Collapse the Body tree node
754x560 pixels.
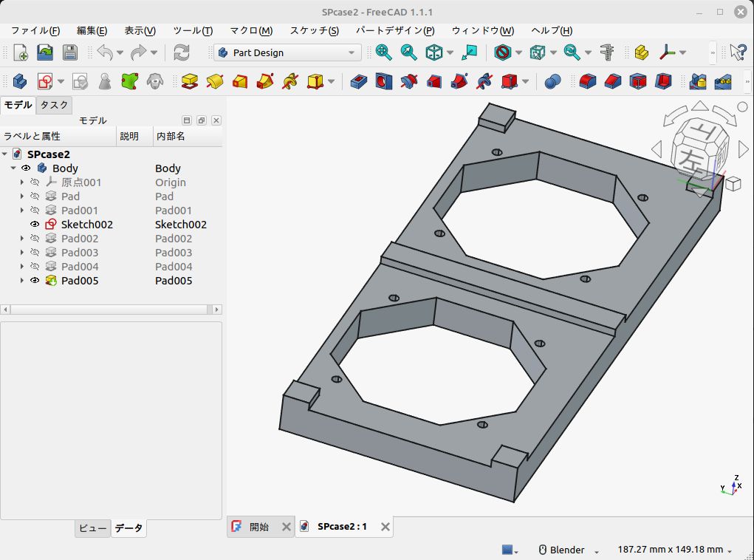[13, 168]
